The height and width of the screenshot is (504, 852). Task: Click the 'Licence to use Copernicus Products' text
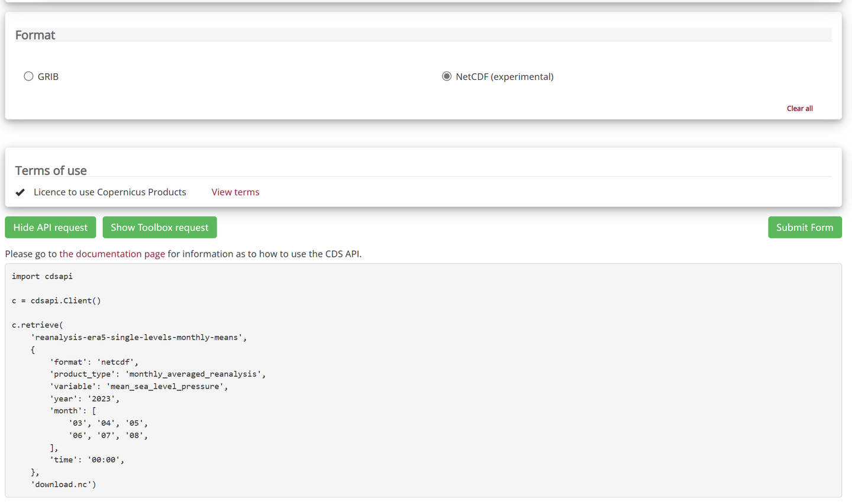coord(110,192)
